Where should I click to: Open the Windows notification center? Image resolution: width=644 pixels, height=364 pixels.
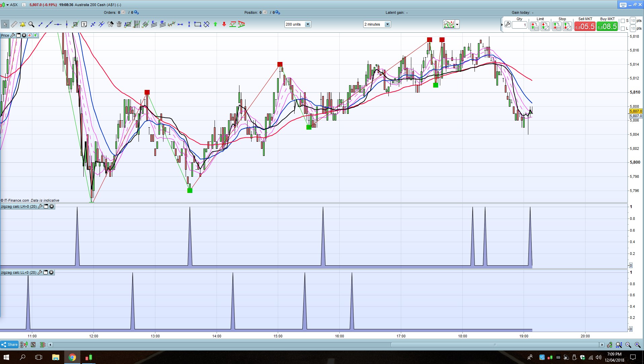point(633,357)
